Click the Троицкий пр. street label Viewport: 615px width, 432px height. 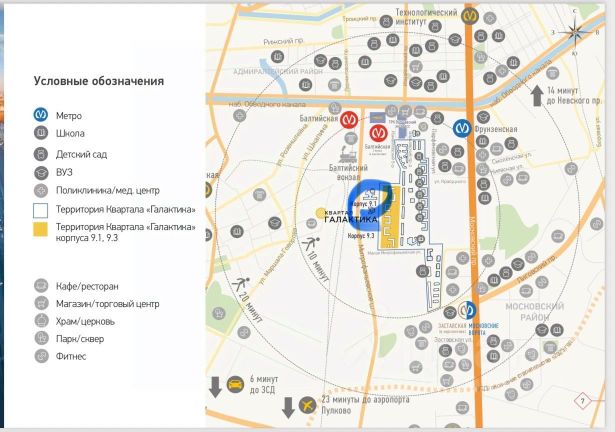(x=360, y=18)
